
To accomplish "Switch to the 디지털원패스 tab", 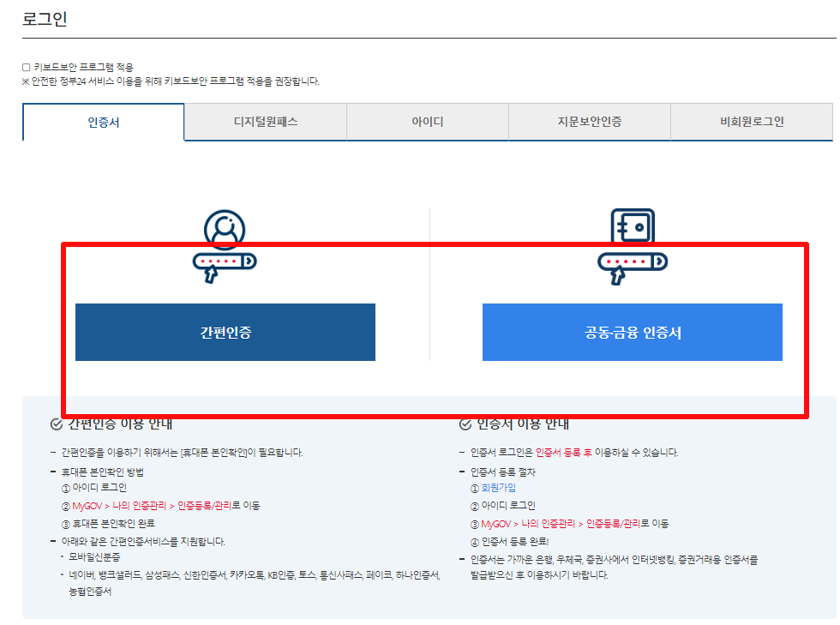I will coord(266,122).
